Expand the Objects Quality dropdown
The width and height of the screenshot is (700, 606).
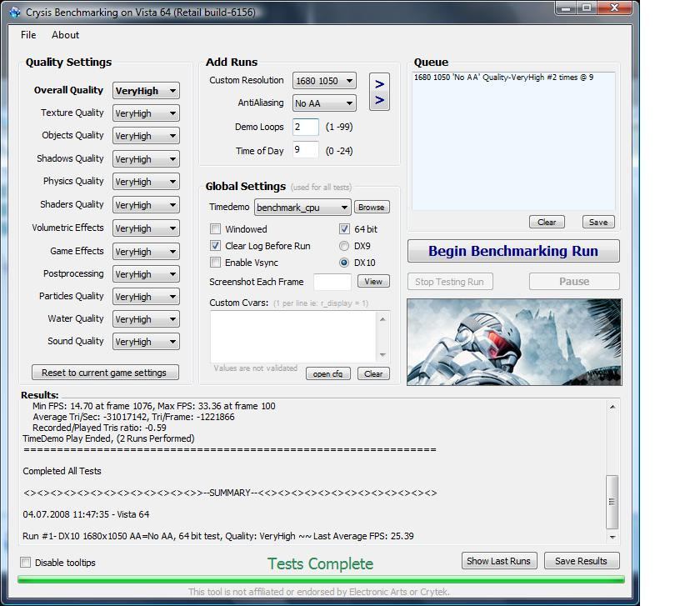(146, 136)
